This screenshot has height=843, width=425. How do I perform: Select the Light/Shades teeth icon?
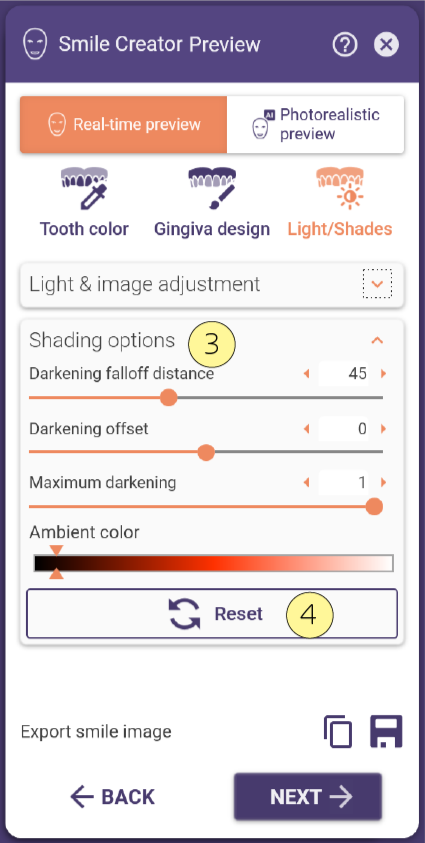pyautogui.click(x=340, y=189)
